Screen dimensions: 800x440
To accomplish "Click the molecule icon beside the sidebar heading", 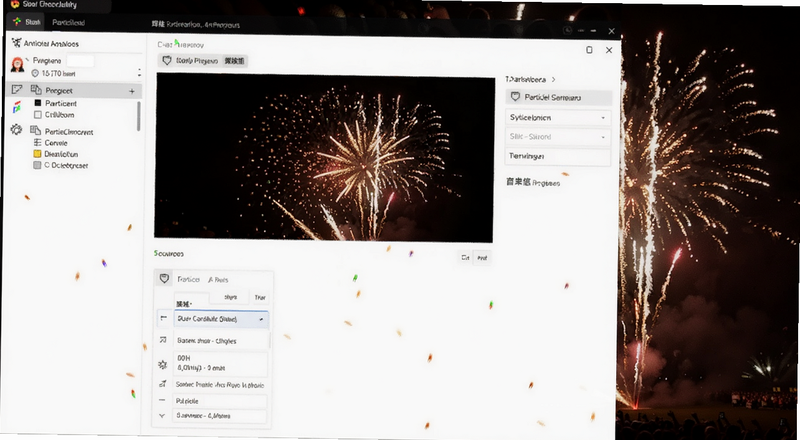I will 16,43.
